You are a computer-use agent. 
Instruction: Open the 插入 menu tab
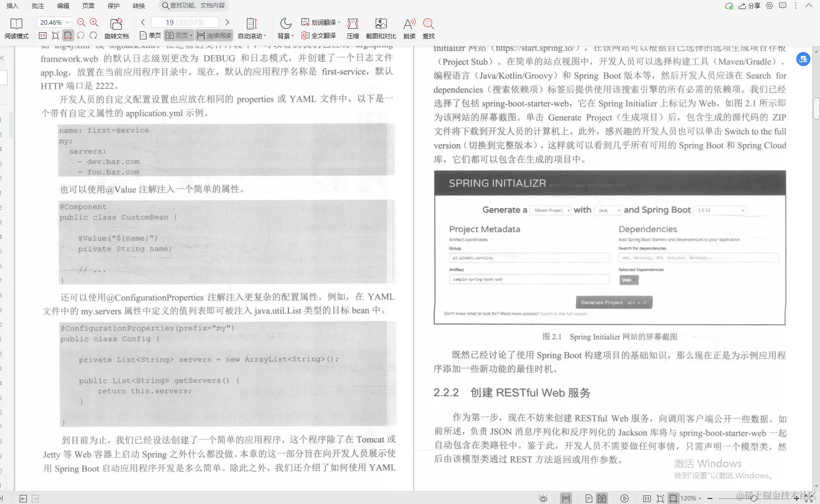tap(12, 6)
